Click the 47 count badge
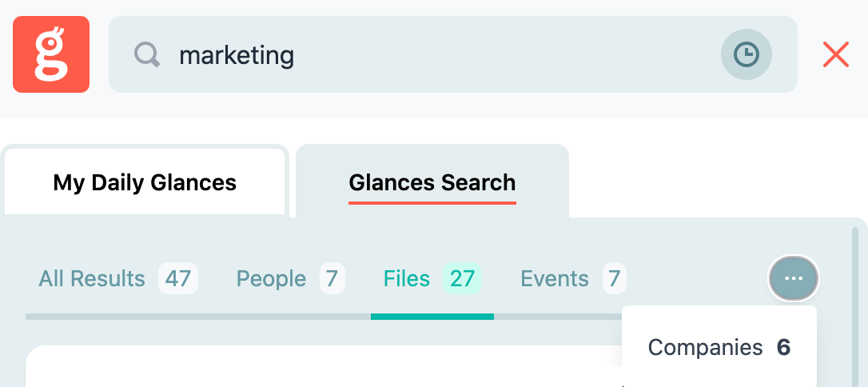Screen dimensions: 868x387 178,278
